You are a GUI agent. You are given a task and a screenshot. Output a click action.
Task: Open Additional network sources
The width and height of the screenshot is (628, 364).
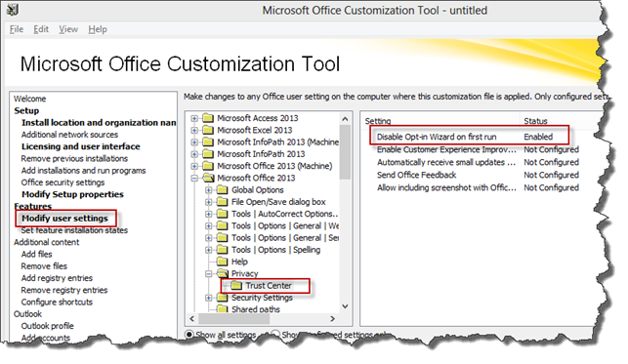pyautogui.click(x=69, y=135)
